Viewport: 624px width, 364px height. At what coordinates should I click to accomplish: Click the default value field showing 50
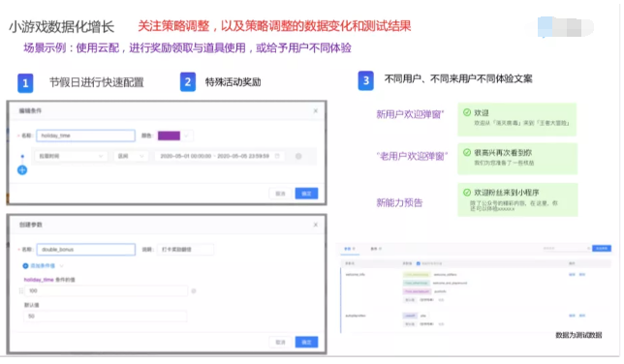pos(105,317)
